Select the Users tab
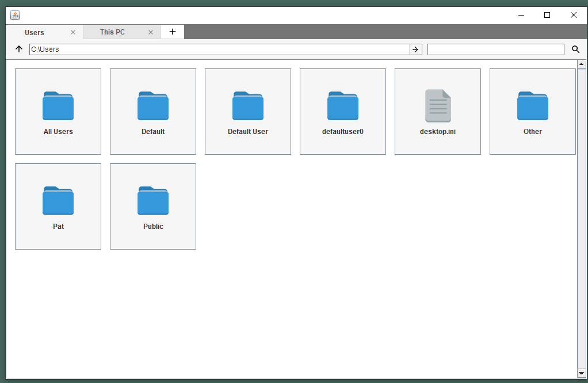Viewport: 588px width, 383px height. [x=35, y=32]
